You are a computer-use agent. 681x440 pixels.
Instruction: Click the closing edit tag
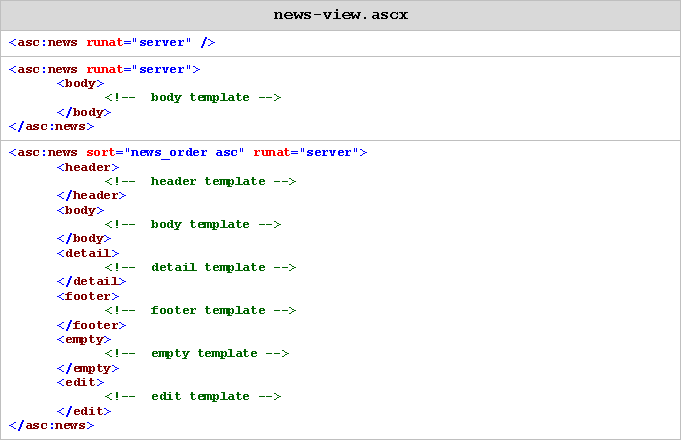(x=84, y=411)
